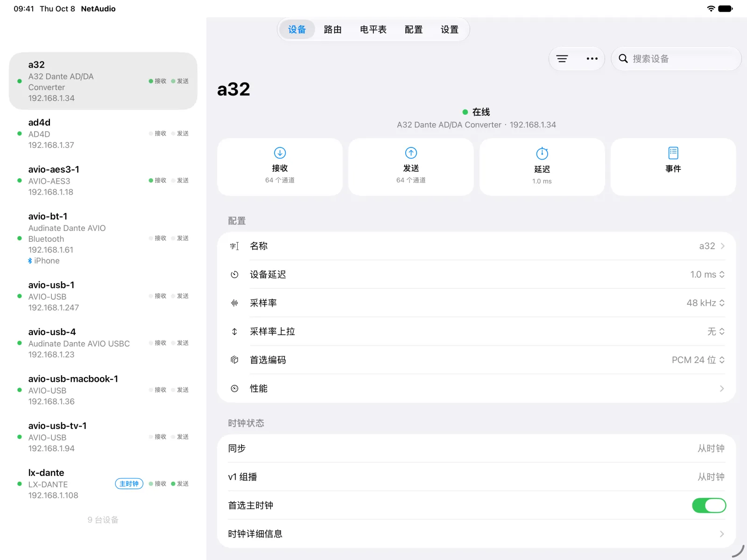Open the 采样率上拉 无 selector
The image size is (747, 560).
coord(716,331)
